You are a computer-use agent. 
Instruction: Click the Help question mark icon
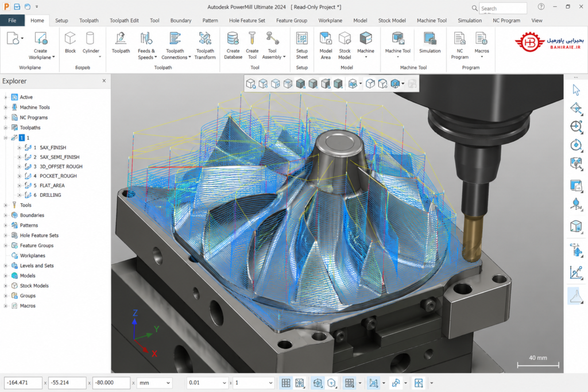pos(541,7)
